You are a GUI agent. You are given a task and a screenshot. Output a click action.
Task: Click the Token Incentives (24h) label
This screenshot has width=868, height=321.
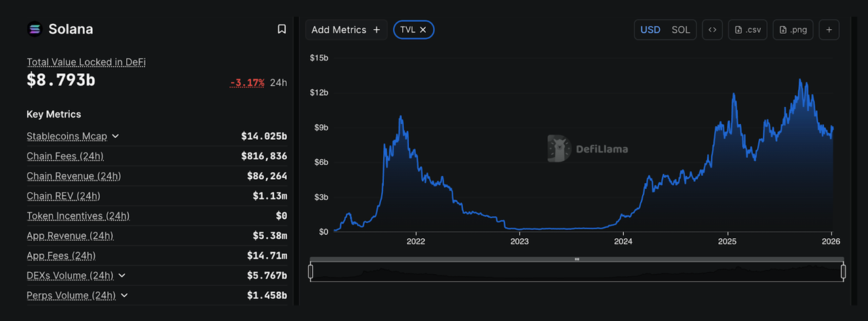pos(78,216)
